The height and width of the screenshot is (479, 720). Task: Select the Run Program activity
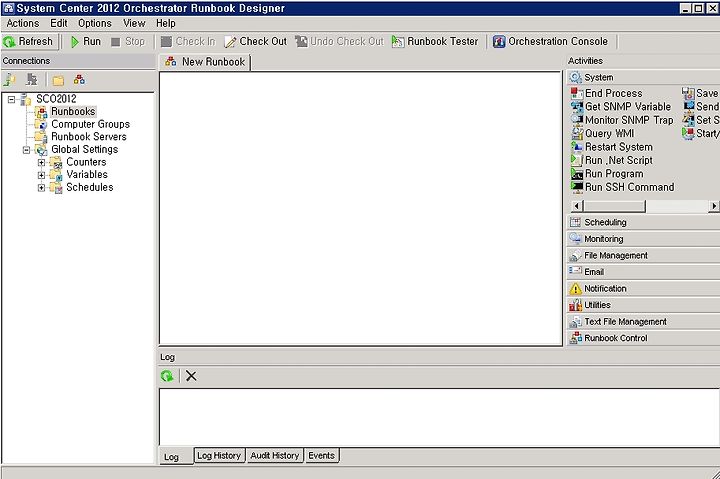click(x=607, y=174)
